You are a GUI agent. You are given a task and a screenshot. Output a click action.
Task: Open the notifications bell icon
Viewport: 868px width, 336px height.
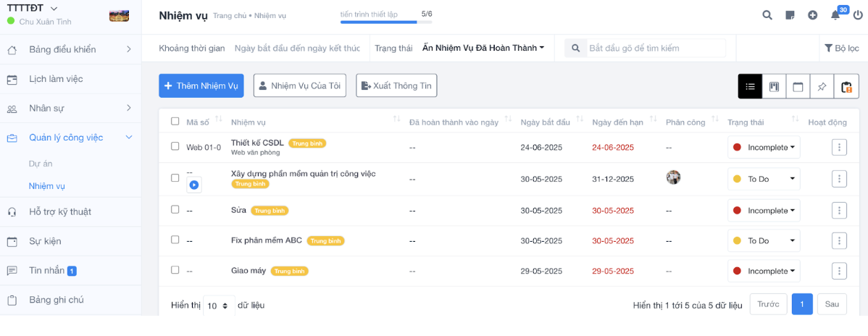835,15
